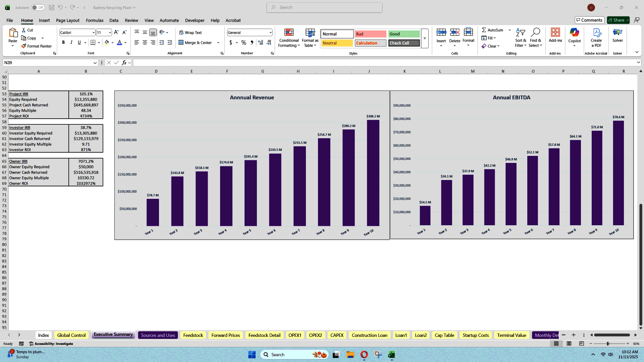Switch to the Formulas ribbon tab

[94, 20]
